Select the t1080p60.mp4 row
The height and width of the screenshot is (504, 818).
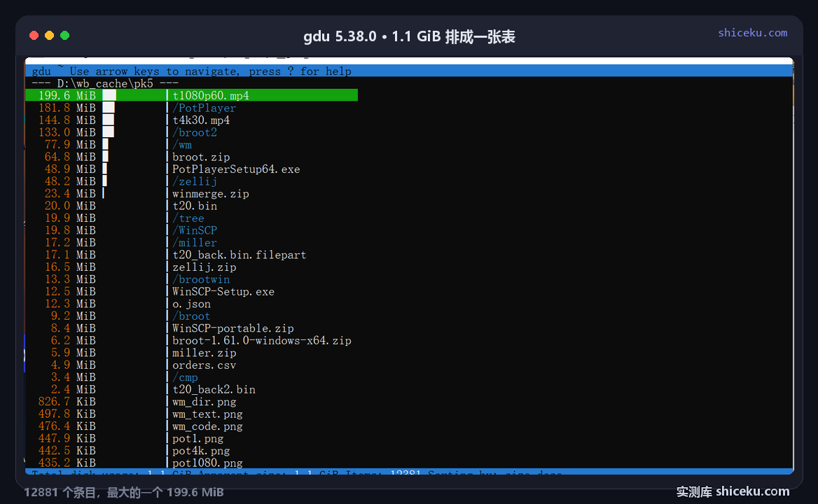tap(191, 95)
